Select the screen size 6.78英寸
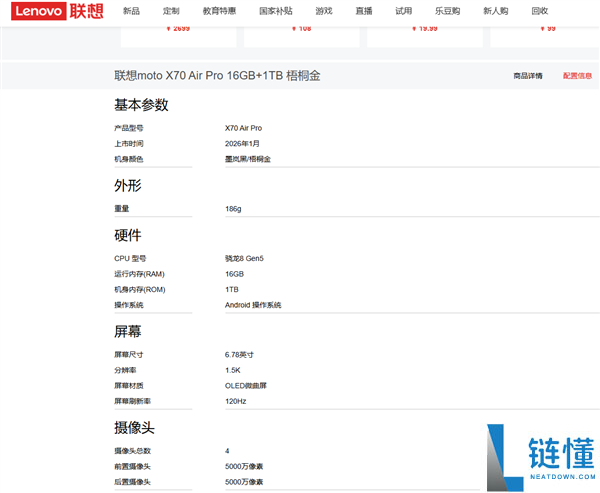Image resolution: width=600 pixels, height=493 pixels. pyautogui.click(x=239, y=355)
